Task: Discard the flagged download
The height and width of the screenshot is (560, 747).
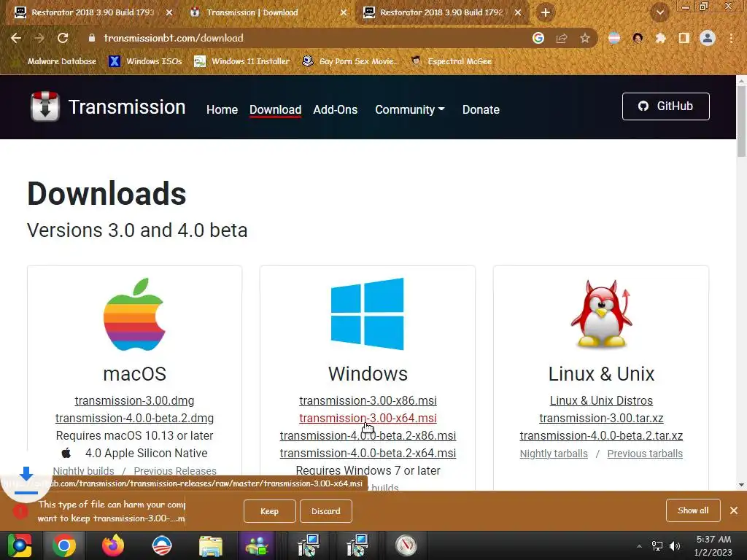Action: (326, 511)
